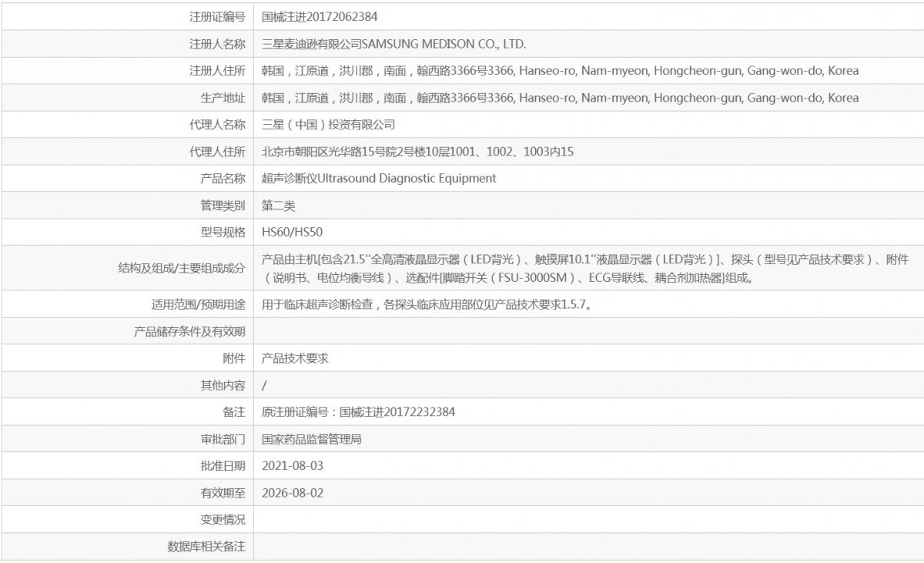Select the 产品技术要求 value

[x=295, y=358]
